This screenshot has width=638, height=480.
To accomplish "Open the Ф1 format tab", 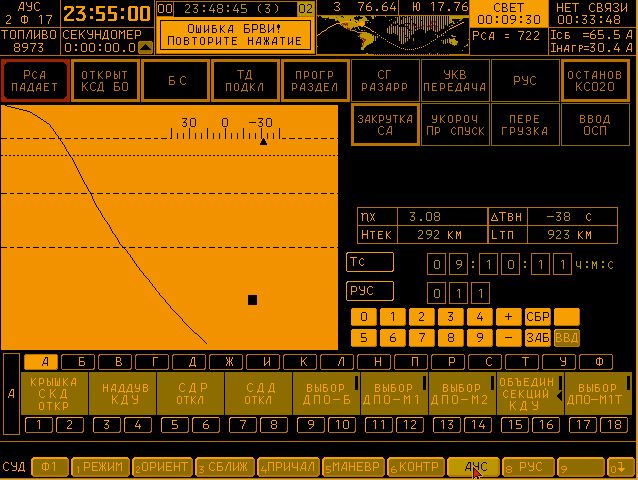I will point(50,467).
